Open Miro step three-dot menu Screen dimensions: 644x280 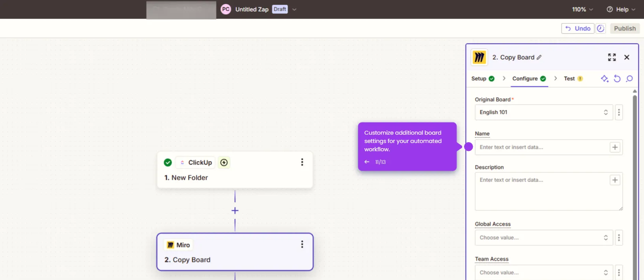click(x=302, y=244)
